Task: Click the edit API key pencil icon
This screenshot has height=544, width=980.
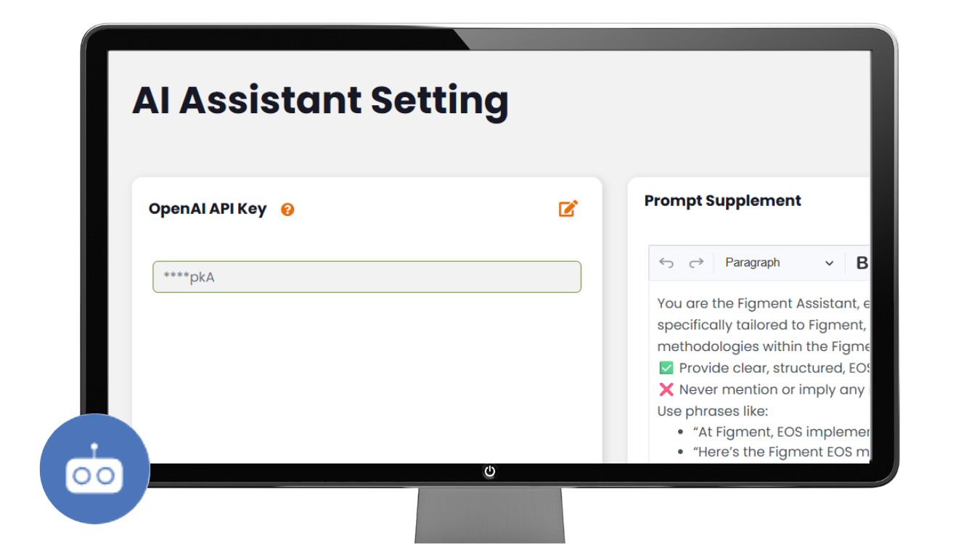Action: (x=568, y=209)
